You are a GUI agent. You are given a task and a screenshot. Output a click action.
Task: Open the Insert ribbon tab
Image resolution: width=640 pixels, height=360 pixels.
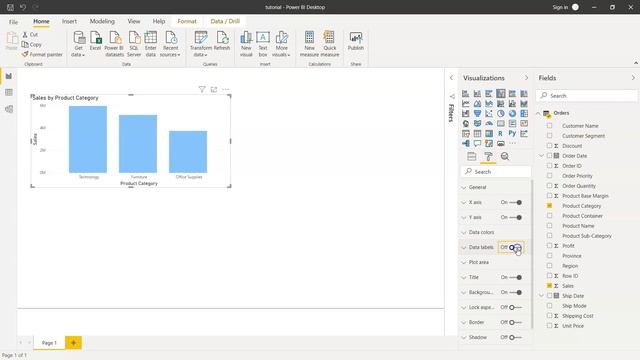69,21
